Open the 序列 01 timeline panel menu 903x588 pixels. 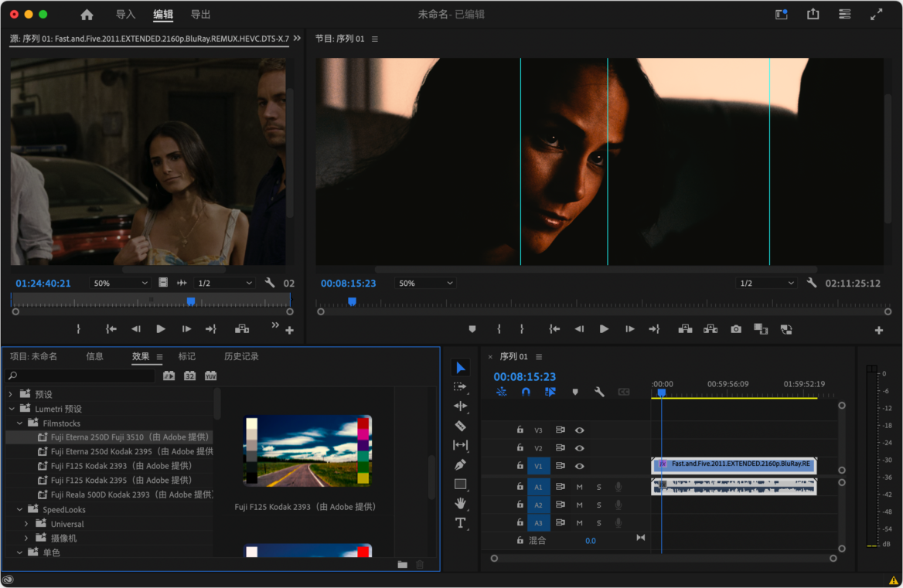[x=539, y=357]
